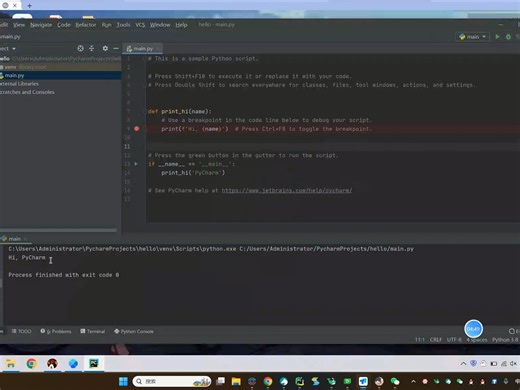Open the View menu
Screen dimensions: 520x390
point(19,25)
